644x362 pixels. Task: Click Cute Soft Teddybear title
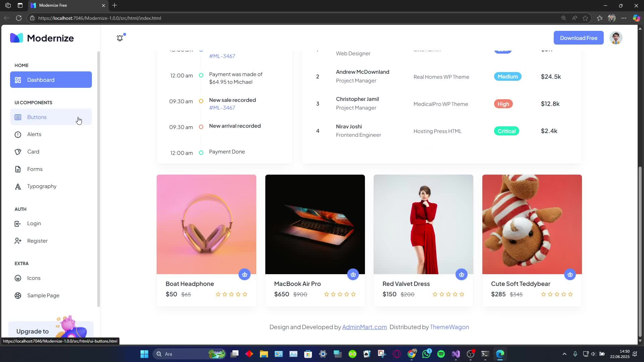point(521,284)
